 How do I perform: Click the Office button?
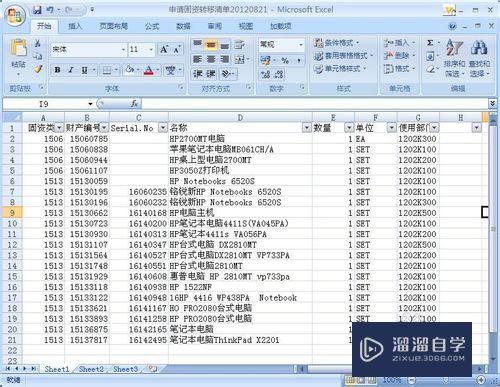tap(15, 16)
